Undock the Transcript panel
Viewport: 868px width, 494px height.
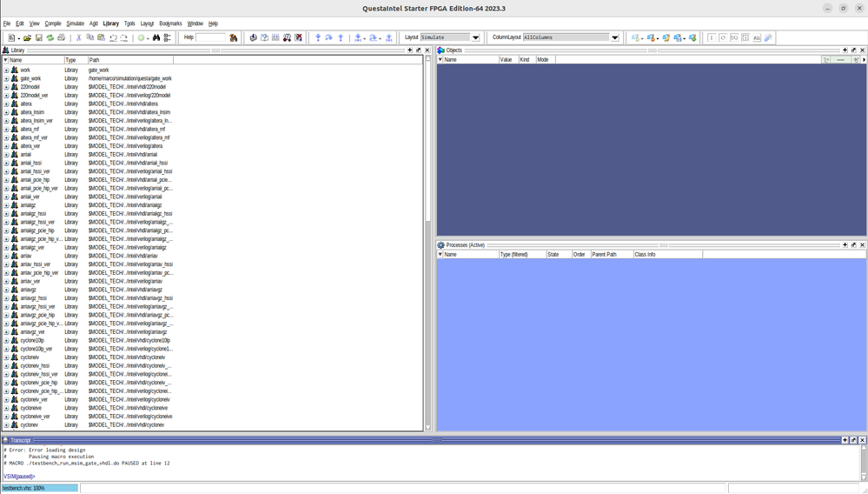click(853, 440)
